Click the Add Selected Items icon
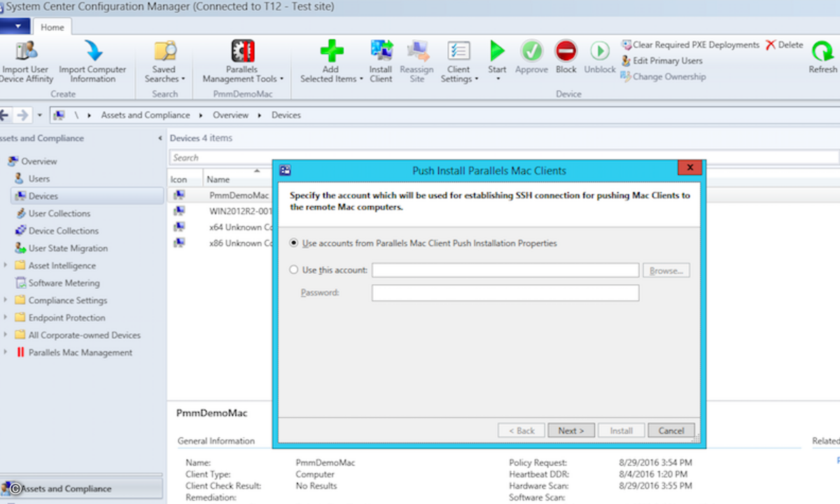 point(331,50)
